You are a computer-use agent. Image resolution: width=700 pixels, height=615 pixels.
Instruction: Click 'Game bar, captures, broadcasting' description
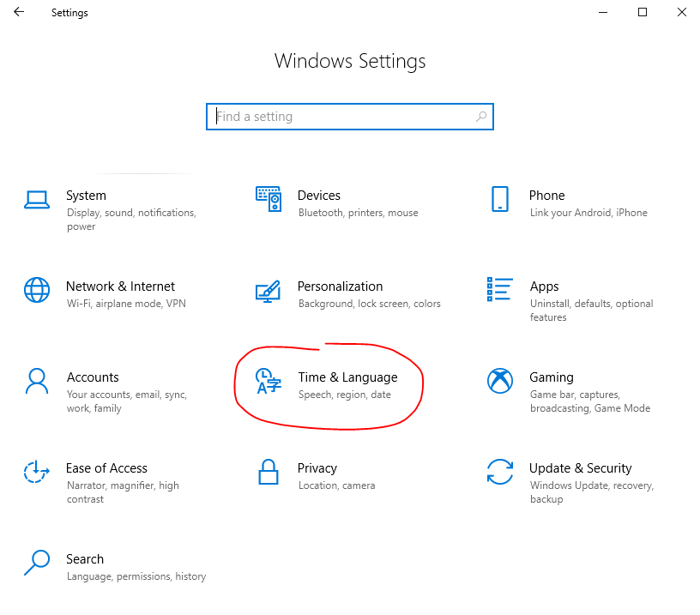[x=590, y=401]
